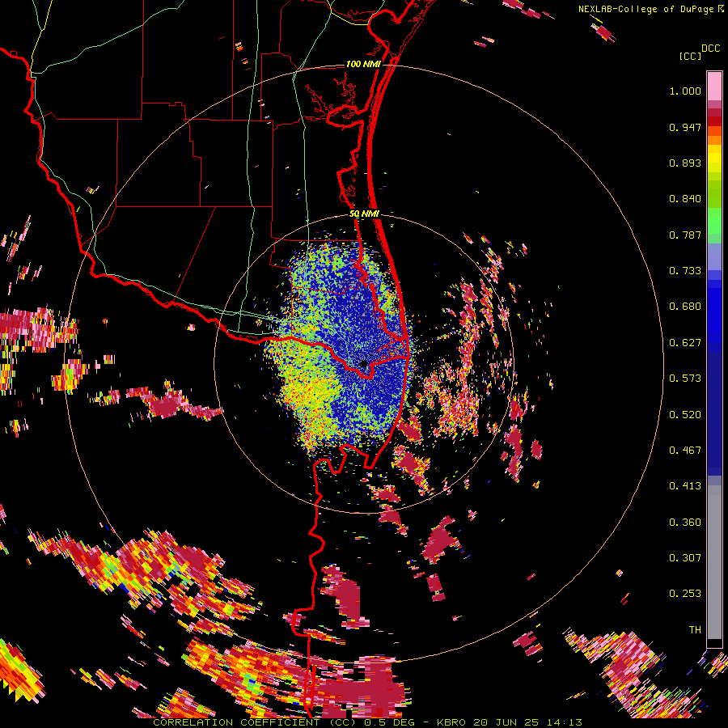Click the [CC] legend unit label
Screen dimensions: 728x728
(x=690, y=56)
